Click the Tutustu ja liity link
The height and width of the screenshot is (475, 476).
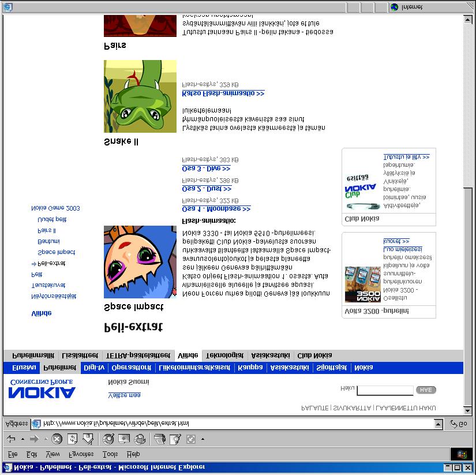coord(407,157)
